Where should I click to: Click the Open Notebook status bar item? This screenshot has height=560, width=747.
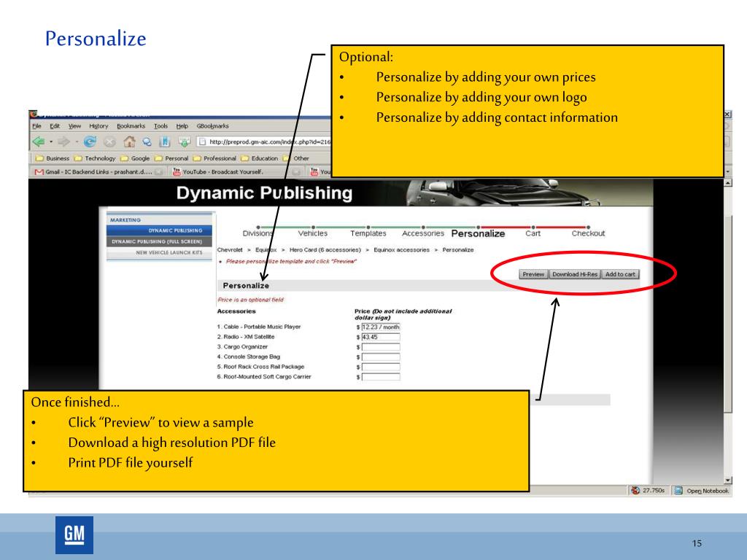click(x=701, y=491)
